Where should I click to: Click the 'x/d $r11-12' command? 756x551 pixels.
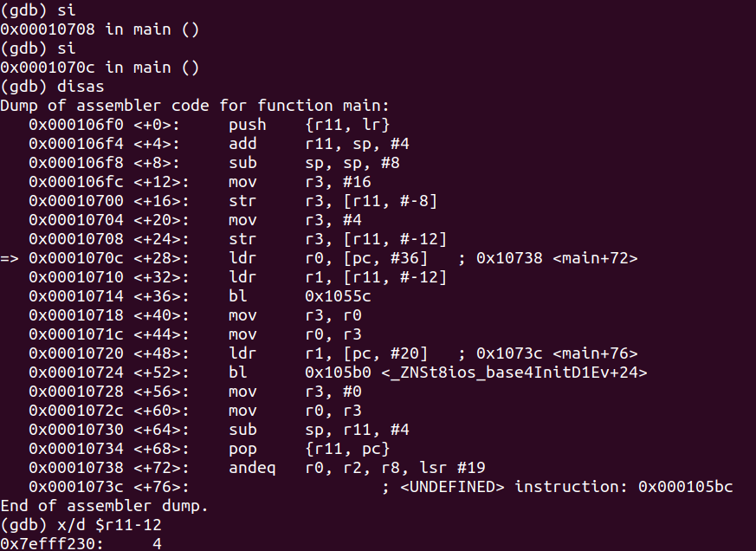pos(109,524)
